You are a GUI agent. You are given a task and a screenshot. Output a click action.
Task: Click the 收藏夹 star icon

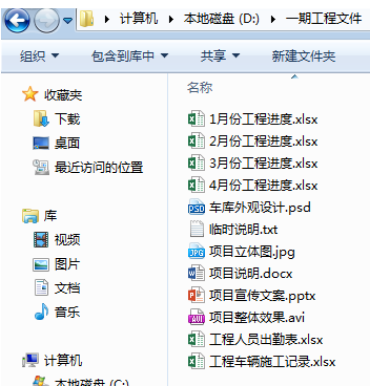pos(30,94)
